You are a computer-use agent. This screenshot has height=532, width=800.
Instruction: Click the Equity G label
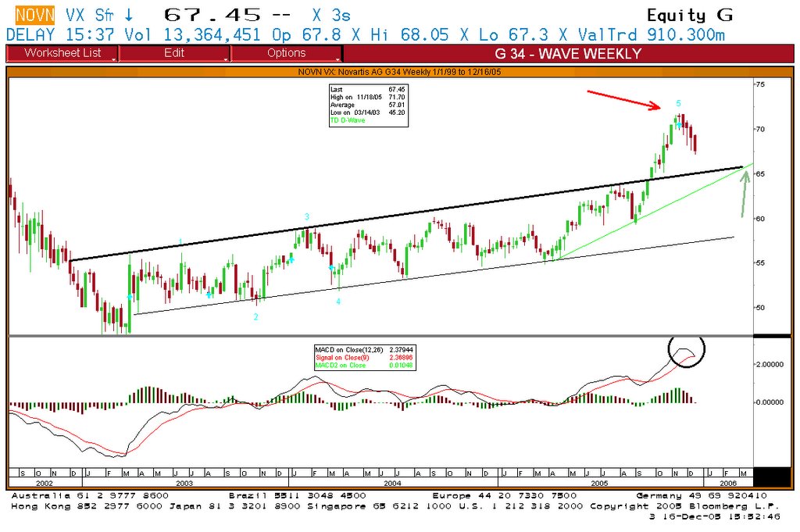click(690, 16)
